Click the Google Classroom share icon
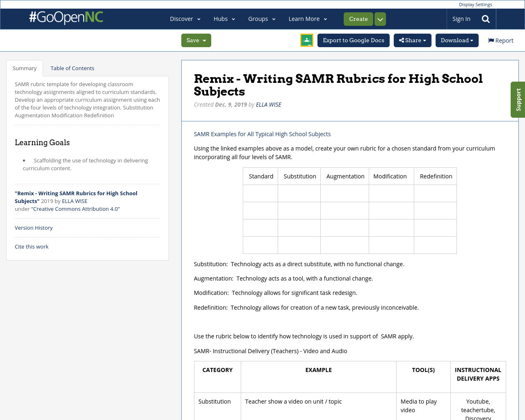 coord(306,40)
